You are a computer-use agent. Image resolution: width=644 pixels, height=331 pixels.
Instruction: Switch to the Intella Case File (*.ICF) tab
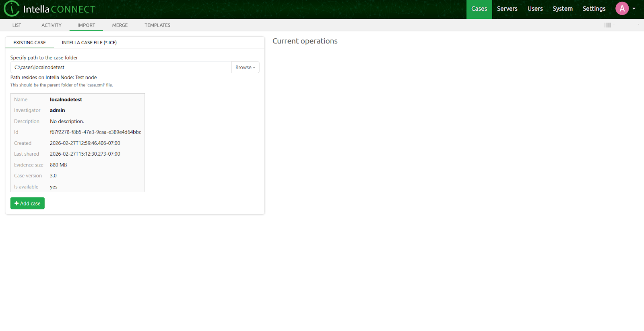pos(89,43)
